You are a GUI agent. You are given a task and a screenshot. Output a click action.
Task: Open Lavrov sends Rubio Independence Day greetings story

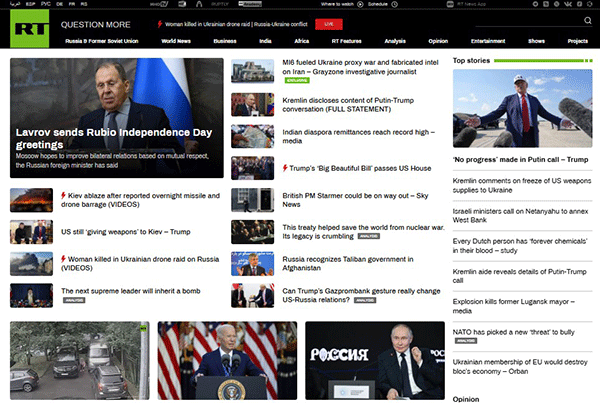[114, 138]
